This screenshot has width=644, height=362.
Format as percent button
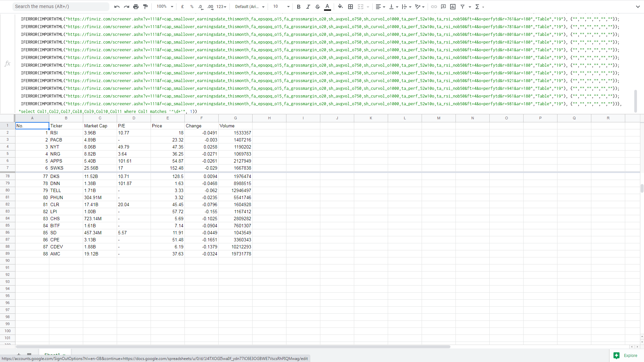pyautogui.click(x=192, y=7)
